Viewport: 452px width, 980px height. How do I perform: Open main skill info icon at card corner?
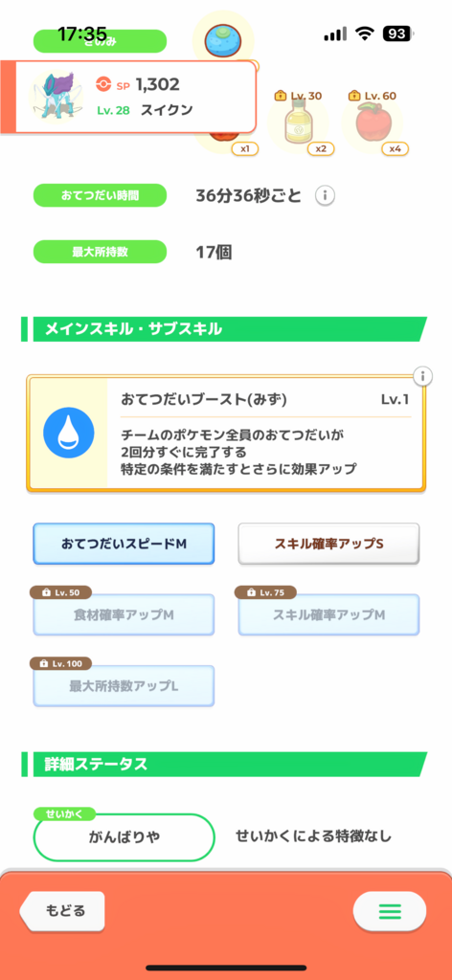pyautogui.click(x=423, y=376)
